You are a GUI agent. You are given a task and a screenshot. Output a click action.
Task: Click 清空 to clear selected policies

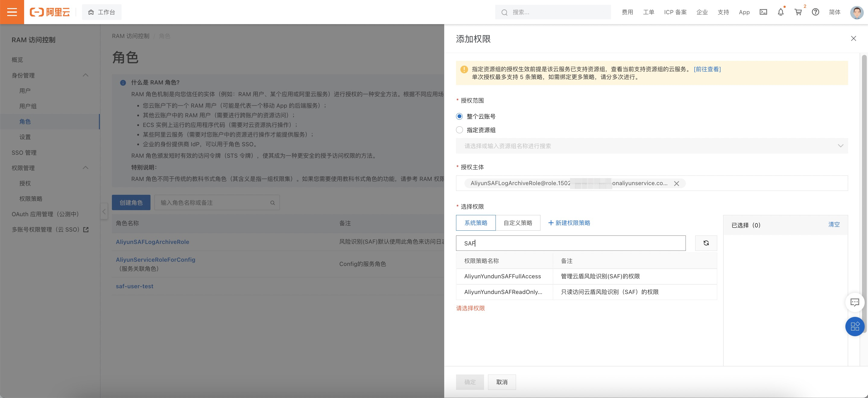click(834, 224)
